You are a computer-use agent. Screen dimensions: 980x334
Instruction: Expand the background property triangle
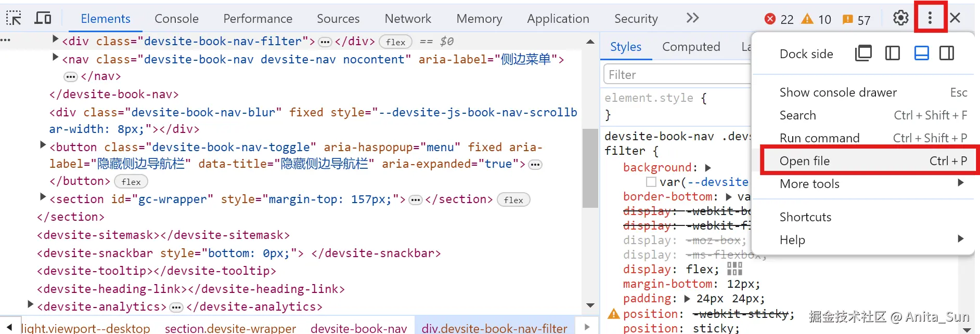[708, 168]
